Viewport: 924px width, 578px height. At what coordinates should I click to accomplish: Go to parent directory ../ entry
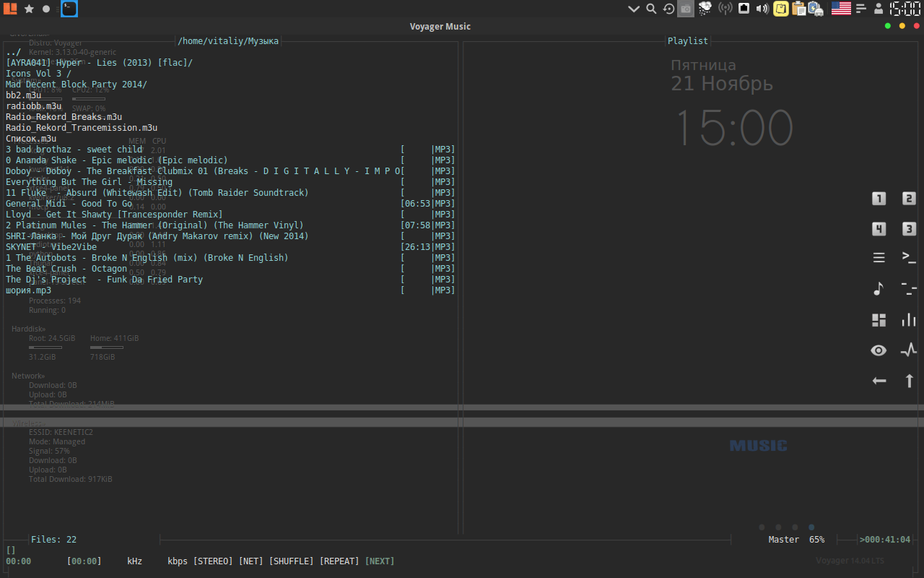point(13,52)
